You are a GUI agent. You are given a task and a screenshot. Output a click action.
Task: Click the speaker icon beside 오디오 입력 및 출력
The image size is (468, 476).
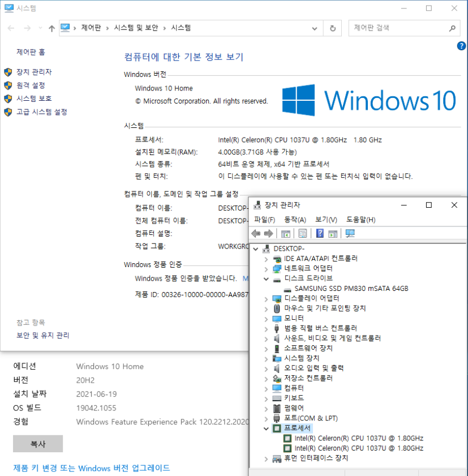click(x=277, y=368)
